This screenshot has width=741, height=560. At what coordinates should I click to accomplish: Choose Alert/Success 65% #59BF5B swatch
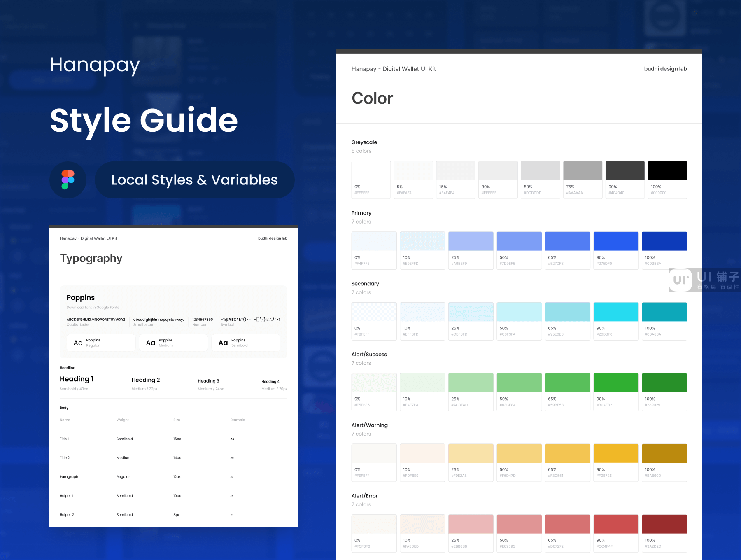pyautogui.click(x=568, y=392)
